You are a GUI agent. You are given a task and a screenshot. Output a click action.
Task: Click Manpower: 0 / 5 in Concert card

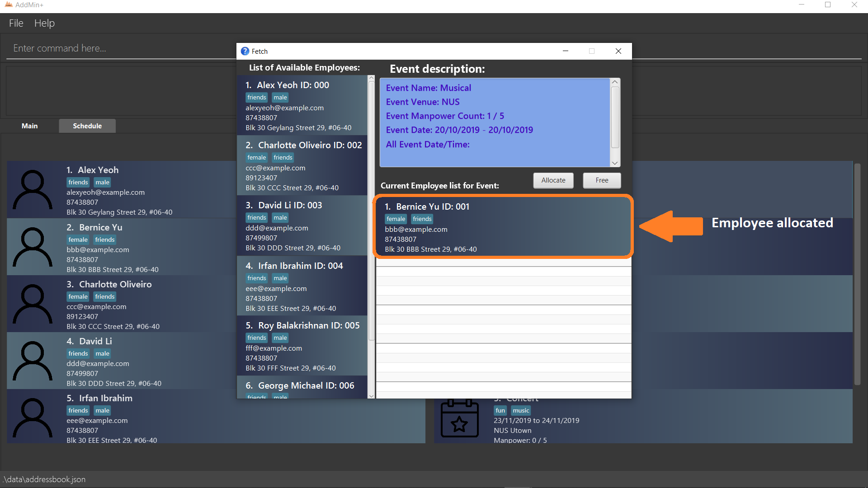click(520, 440)
